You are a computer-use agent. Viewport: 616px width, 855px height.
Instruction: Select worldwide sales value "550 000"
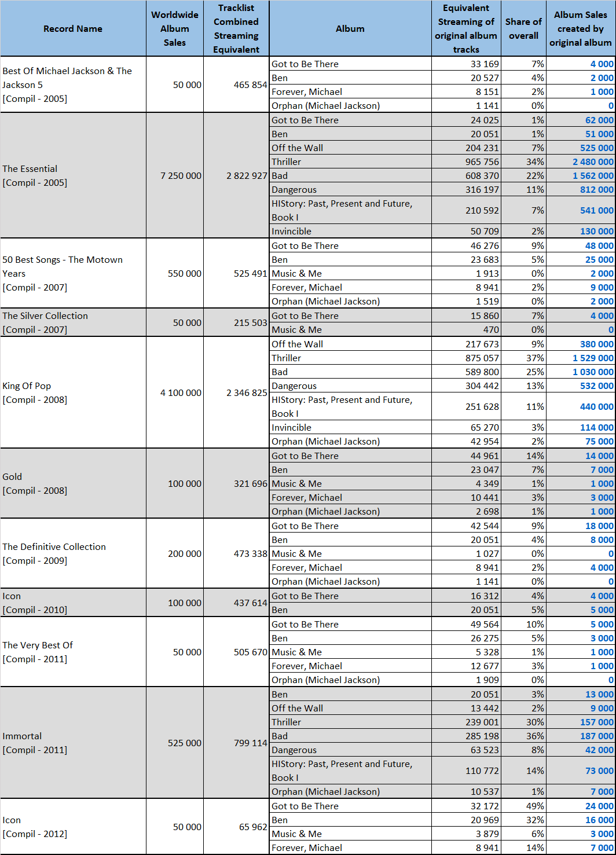(x=185, y=273)
